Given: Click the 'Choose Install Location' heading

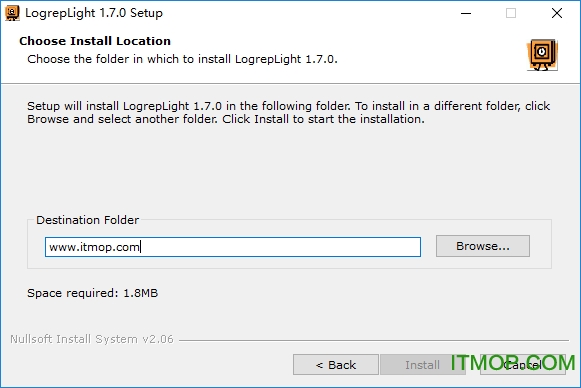Looking at the screenshot, I should coord(95,41).
